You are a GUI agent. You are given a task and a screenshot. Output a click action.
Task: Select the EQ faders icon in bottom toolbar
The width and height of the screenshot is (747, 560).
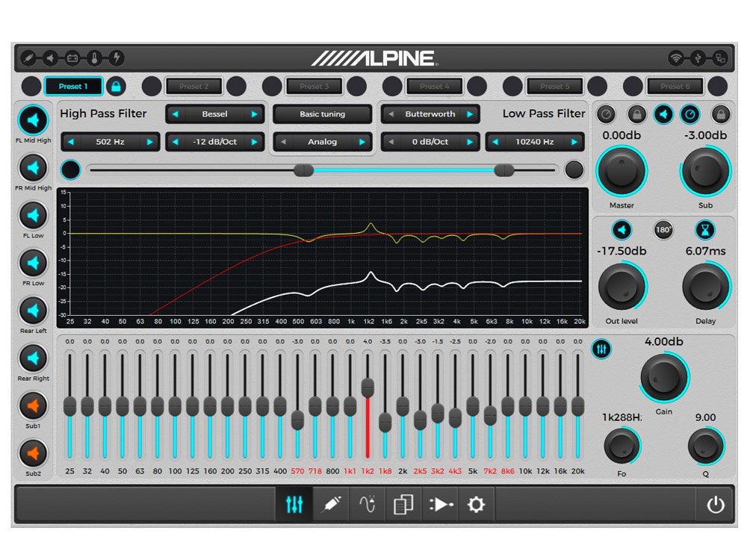click(294, 504)
